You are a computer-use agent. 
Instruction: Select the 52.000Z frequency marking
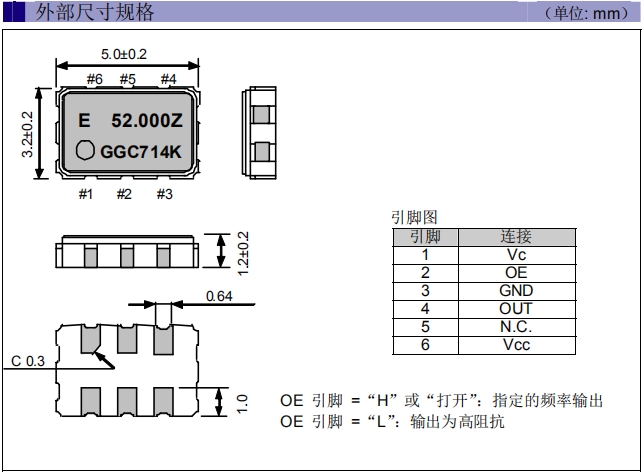[x=146, y=120]
